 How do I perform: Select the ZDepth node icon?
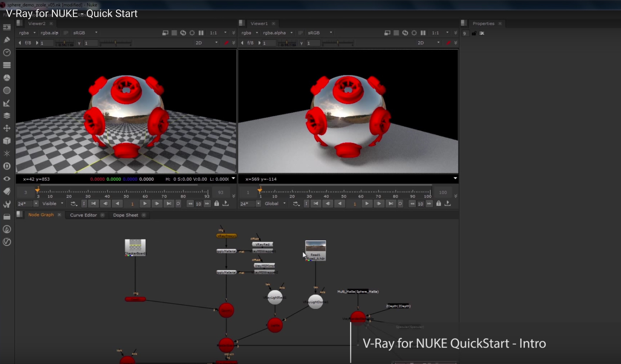point(397,306)
